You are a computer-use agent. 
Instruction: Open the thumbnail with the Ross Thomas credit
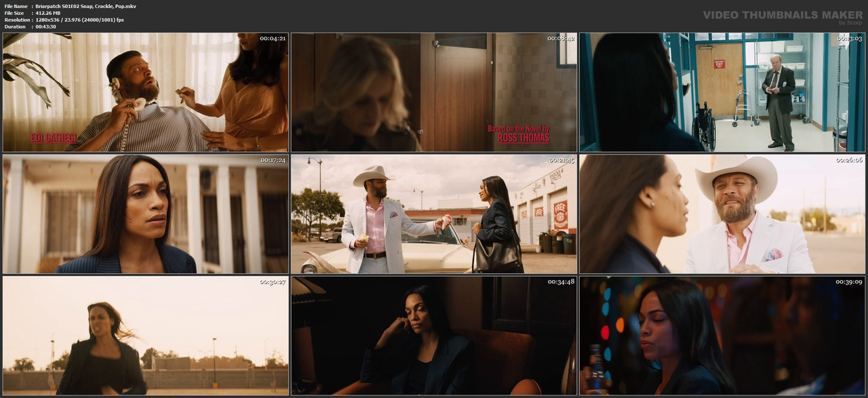point(434,92)
